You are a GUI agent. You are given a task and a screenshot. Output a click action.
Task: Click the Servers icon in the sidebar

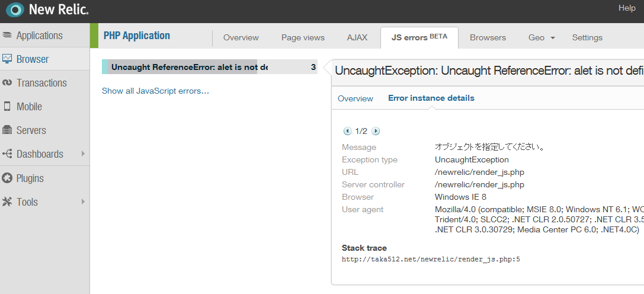point(7,130)
